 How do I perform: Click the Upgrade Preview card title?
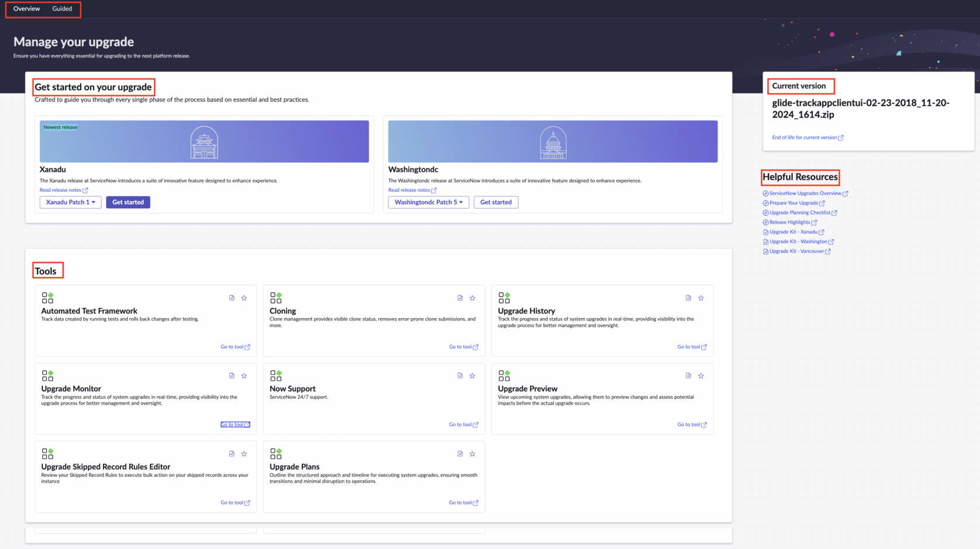(x=527, y=389)
